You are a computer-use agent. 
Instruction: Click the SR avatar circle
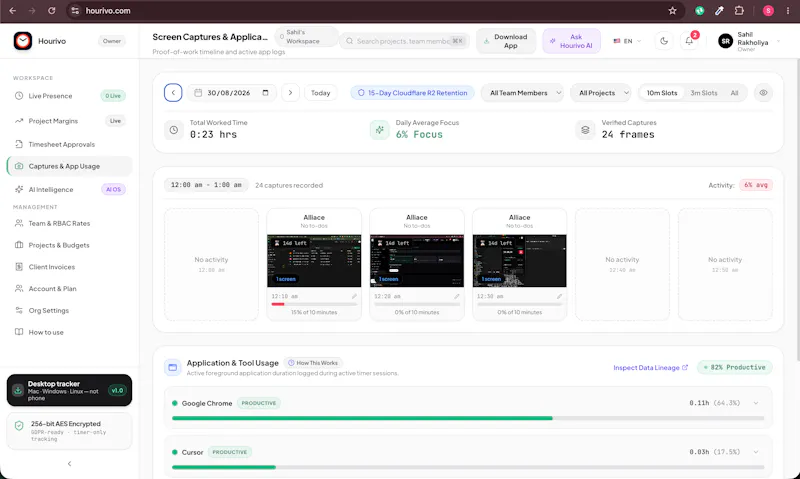[x=726, y=41]
